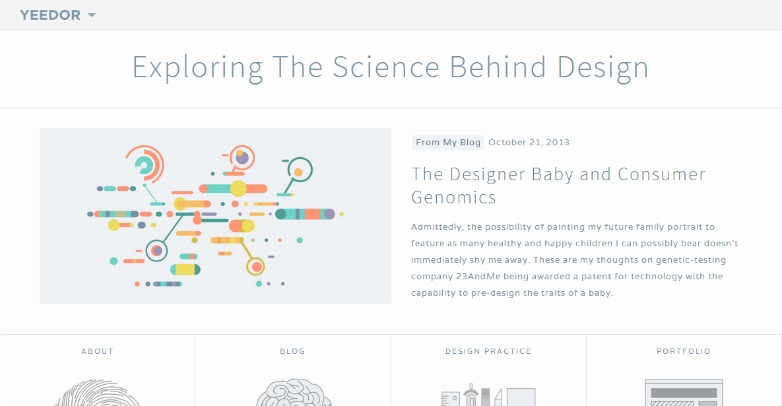Open the DESIGN PRACTICE section

click(x=488, y=351)
